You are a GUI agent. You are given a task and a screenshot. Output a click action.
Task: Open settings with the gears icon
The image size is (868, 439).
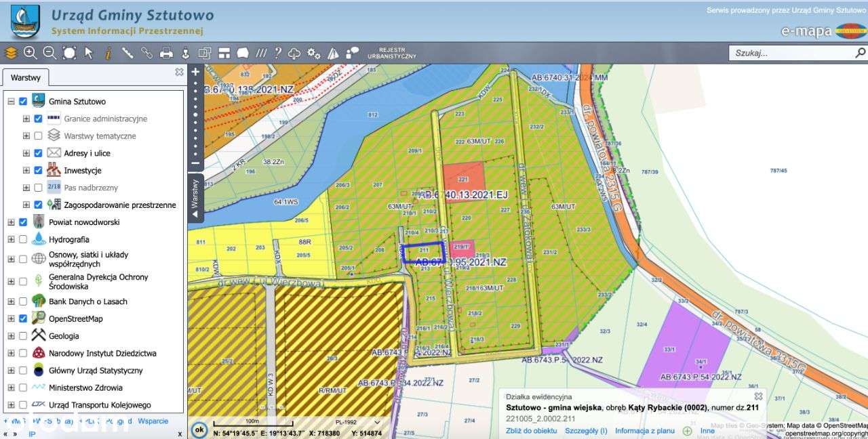click(313, 53)
